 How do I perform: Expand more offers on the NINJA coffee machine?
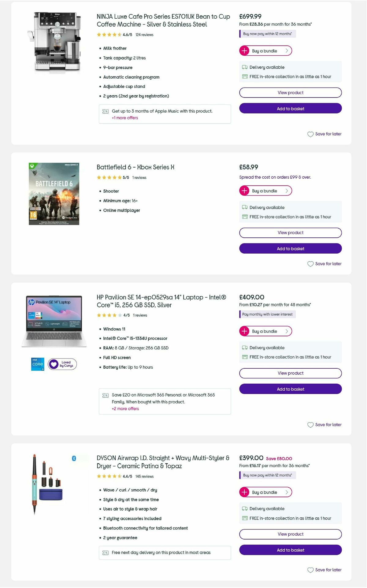(x=125, y=118)
